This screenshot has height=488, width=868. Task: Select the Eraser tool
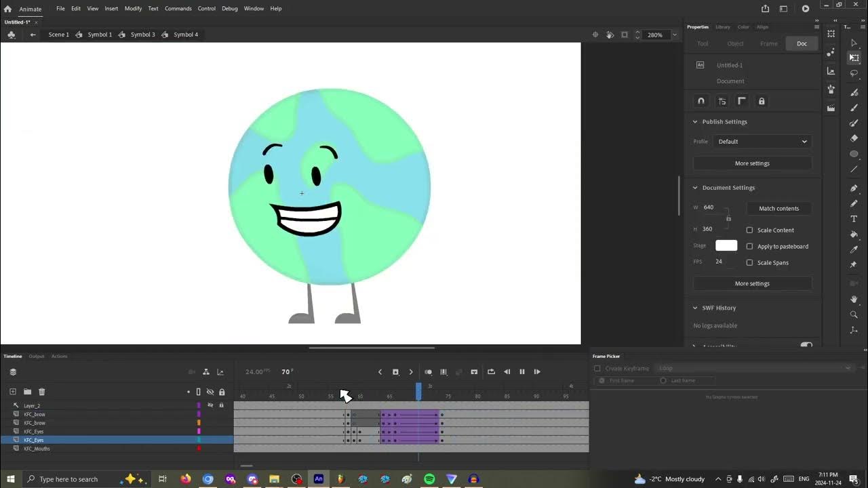tap(854, 138)
